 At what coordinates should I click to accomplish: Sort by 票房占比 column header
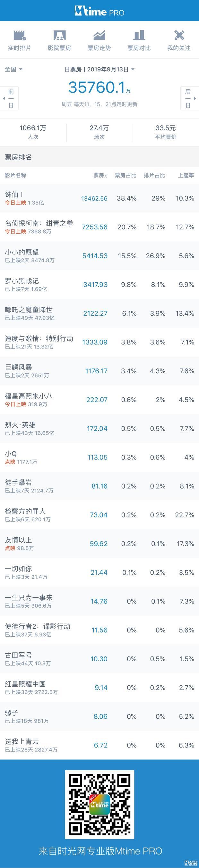pyautogui.click(x=125, y=175)
